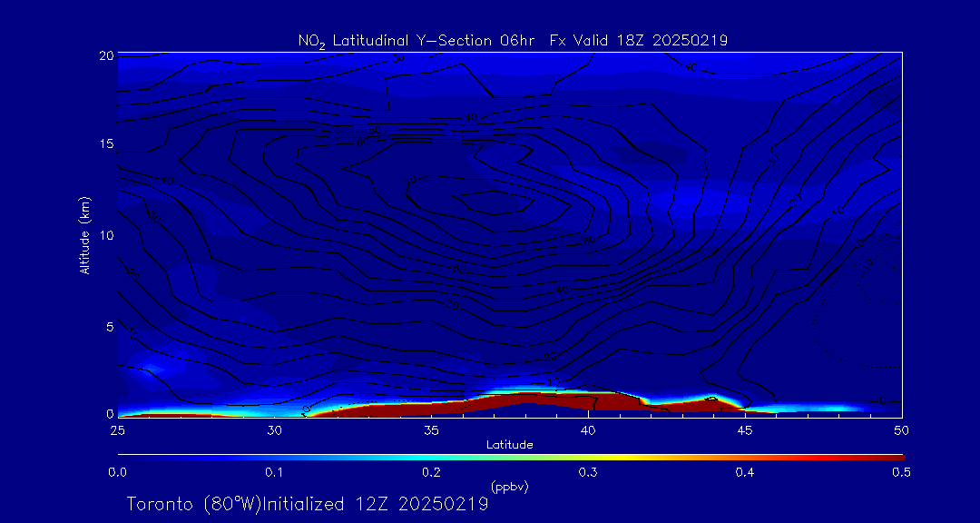The width and height of the screenshot is (980, 523).
Task: Select the "(ppbv)" units label
Action: [509, 488]
